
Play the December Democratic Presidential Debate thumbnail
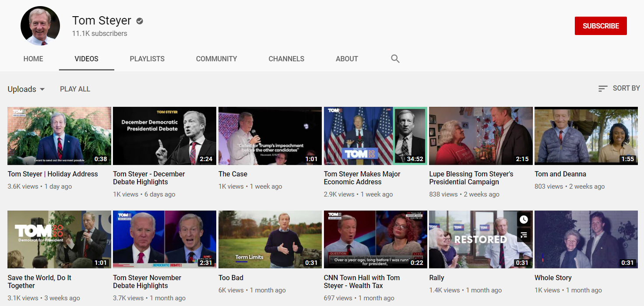click(164, 136)
